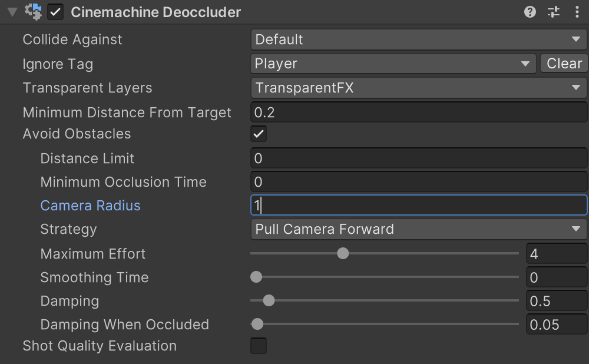Open the Cinemachine Deoccluder help documentation
Viewport: 589px width, 364px height.
tap(529, 12)
